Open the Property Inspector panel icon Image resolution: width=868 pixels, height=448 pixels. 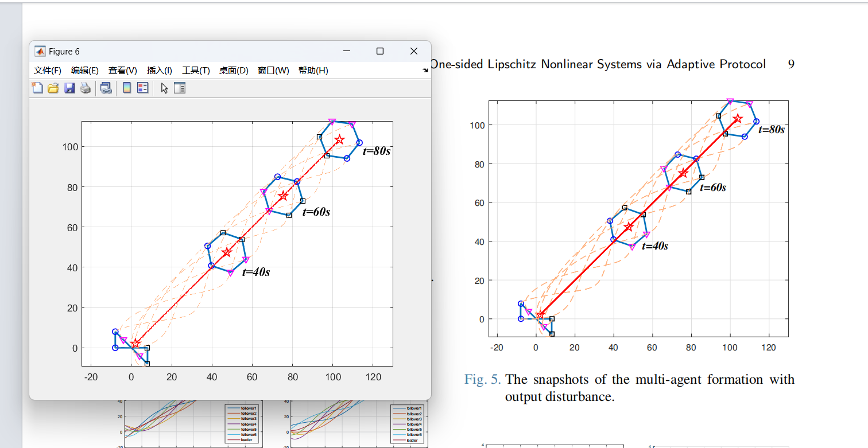(180, 88)
